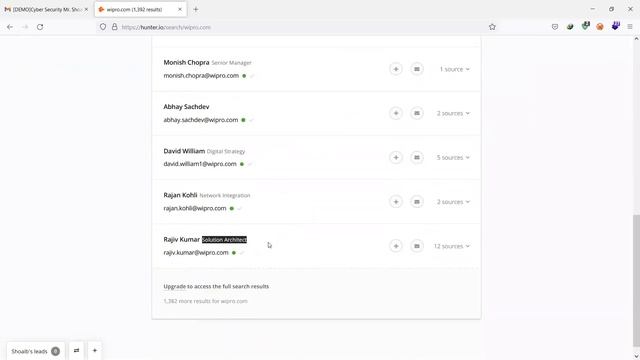Image resolution: width=640 pixels, height=360 pixels.
Task: Click rajan.kohli@wipro.com email address
Action: coord(195,208)
